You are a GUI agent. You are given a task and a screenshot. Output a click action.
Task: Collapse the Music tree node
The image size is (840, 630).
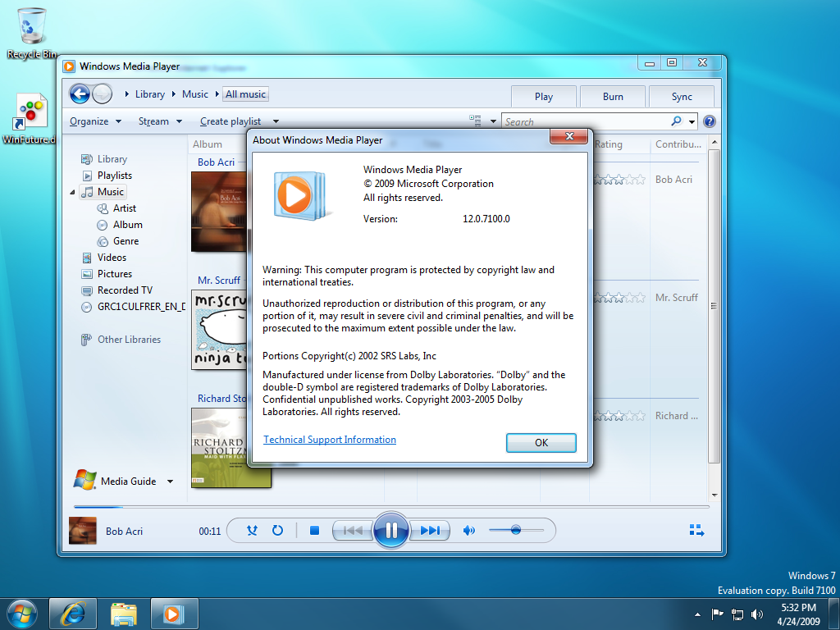click(72, 192)
